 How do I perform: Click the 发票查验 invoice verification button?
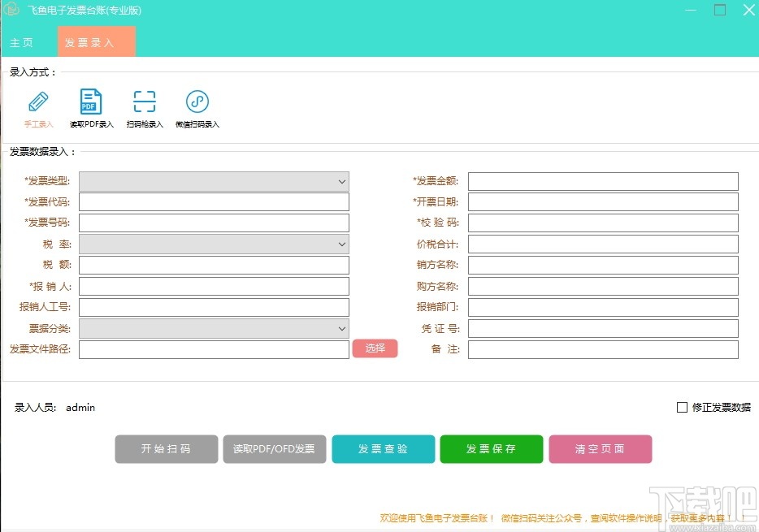pos(383,448)
